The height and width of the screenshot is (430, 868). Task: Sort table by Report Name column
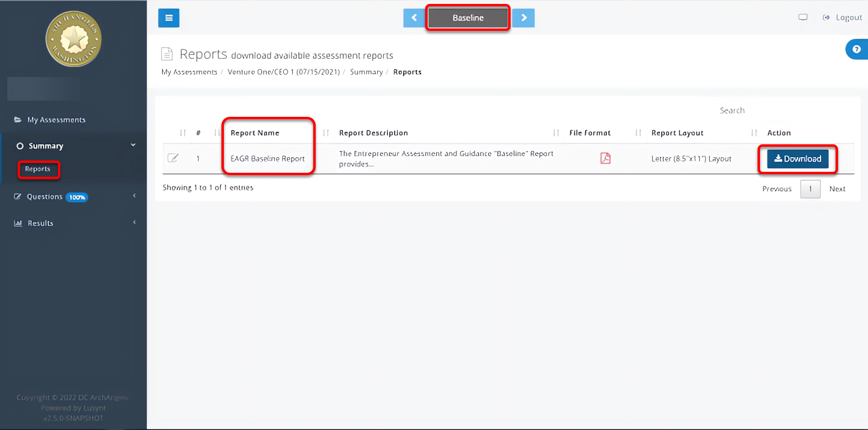[255, 133]
